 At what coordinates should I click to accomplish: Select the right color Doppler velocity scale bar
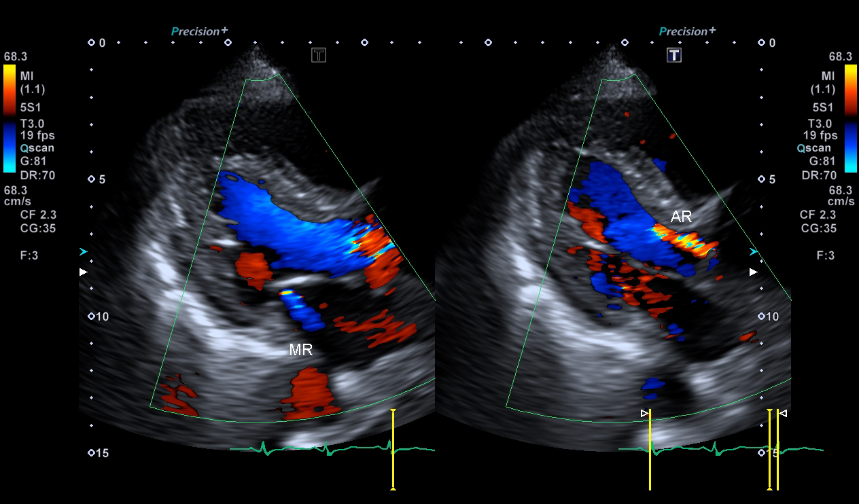(x=849, y=119)
